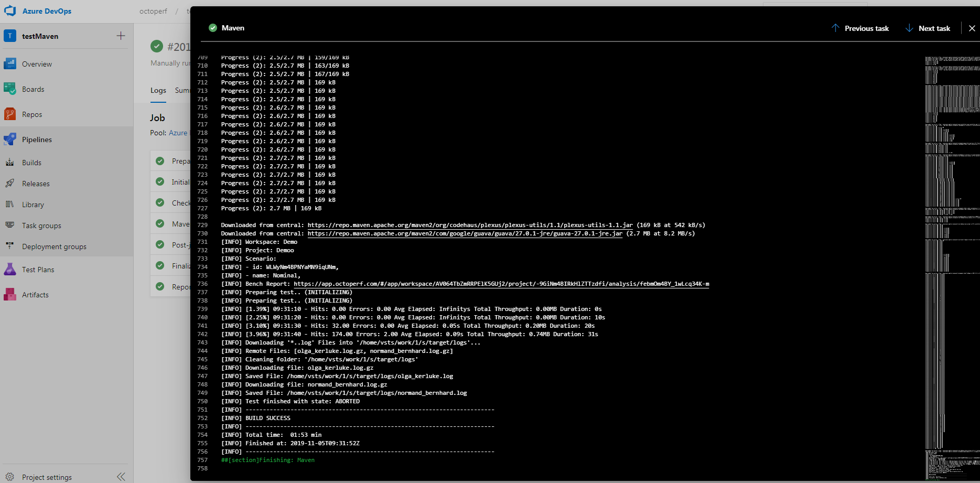
Task: Open the Library section
Action: click(33, 204)
